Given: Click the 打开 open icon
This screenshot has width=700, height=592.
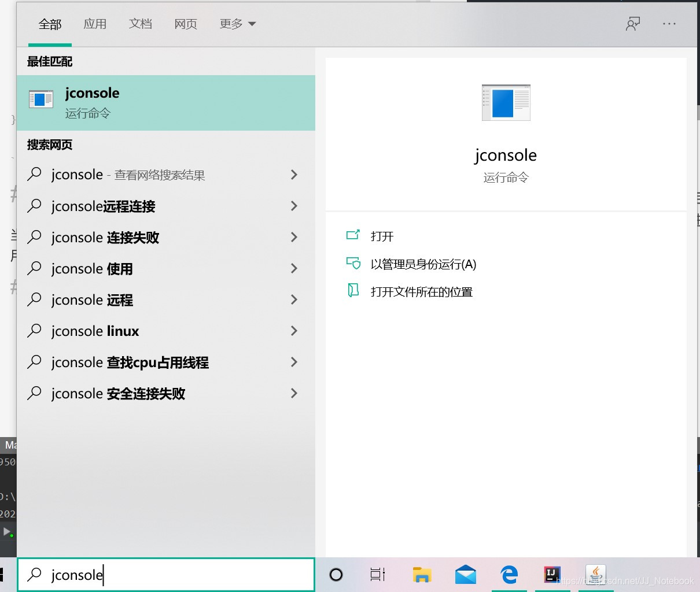Looking at the screenshot, I should (x=353, y=235).
